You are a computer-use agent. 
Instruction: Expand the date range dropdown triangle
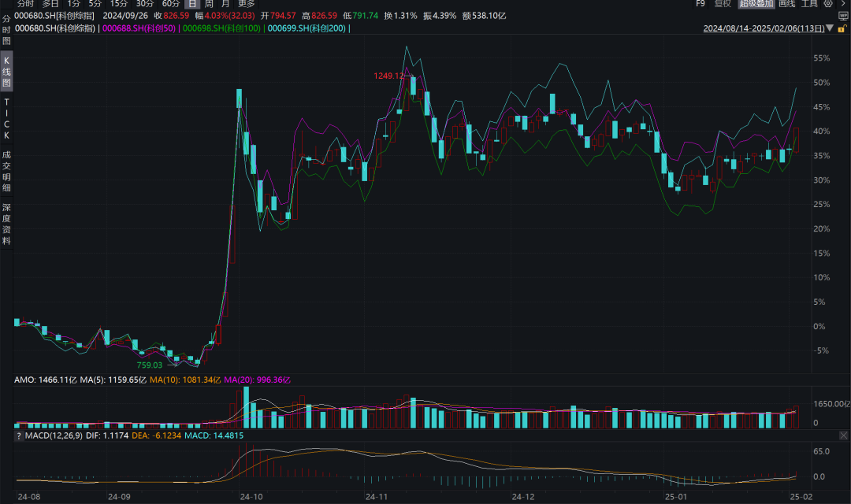pyautogui.click(x=829, y=28)
